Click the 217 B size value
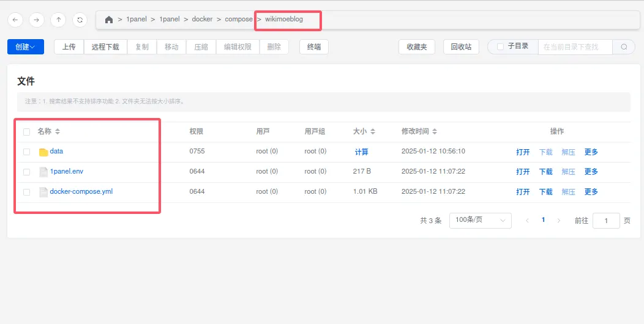This screenshot has width=644, height=324. [362, 171]
